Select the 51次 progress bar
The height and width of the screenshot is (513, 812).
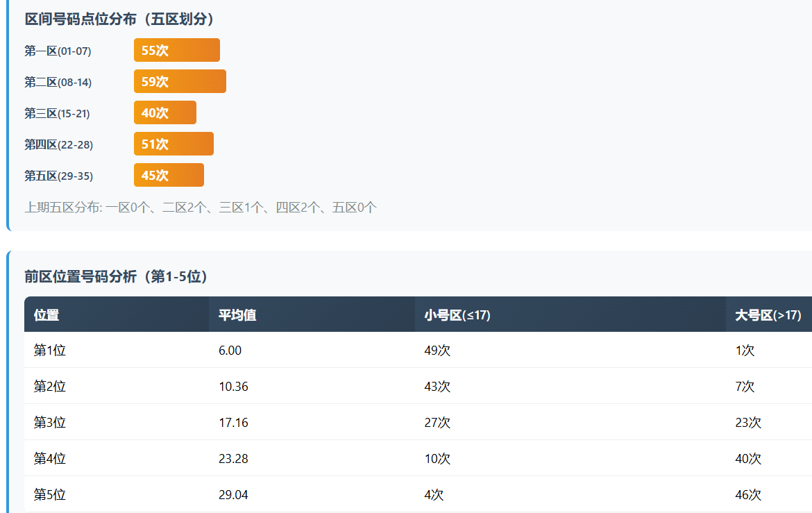[174, 144]
